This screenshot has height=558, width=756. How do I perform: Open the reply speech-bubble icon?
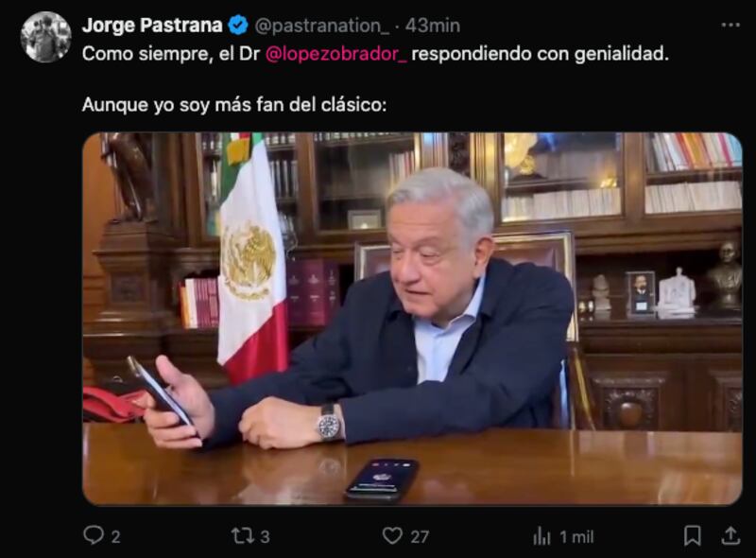point(93,535)
